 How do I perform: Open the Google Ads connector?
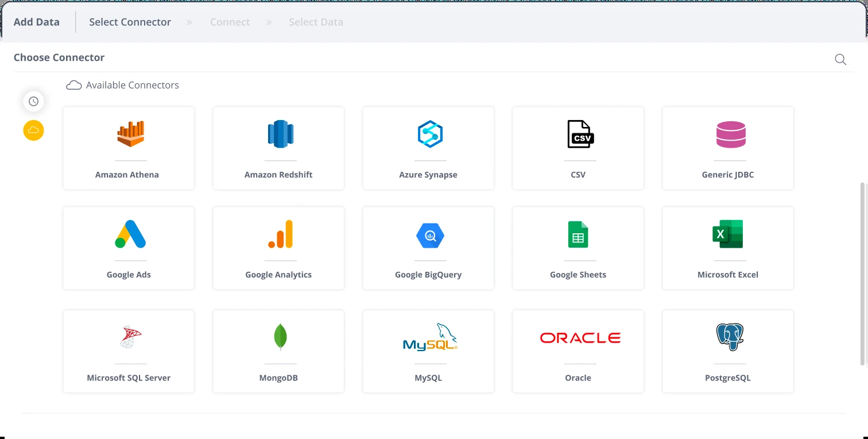click(129, 248)
